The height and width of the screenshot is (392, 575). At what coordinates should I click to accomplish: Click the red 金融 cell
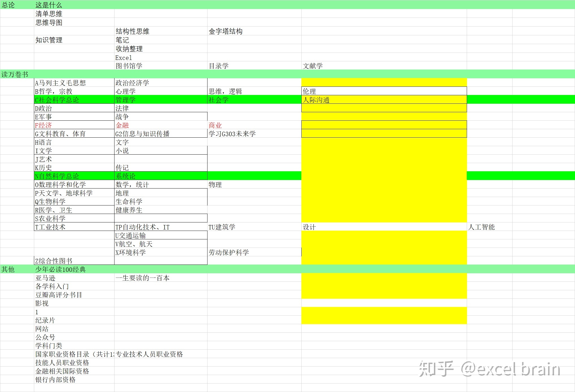(x=122, y=125)
